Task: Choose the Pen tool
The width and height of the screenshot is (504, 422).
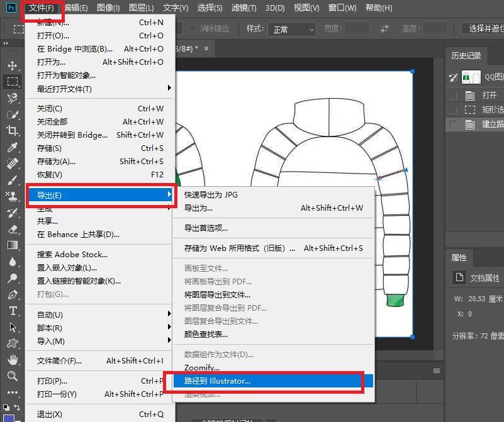Action: [x=12, y=294]
